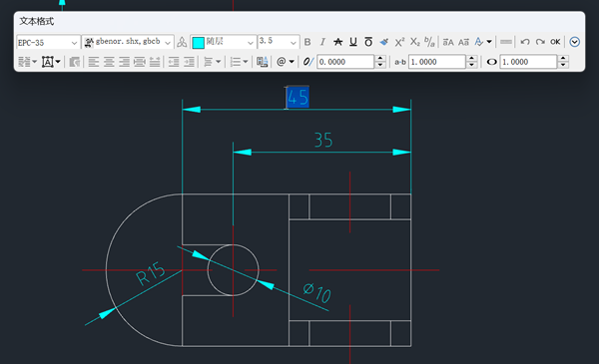This screenshot has height=364, width=599.
Task: Click the superscript X² icon
Action: [399, 42]
